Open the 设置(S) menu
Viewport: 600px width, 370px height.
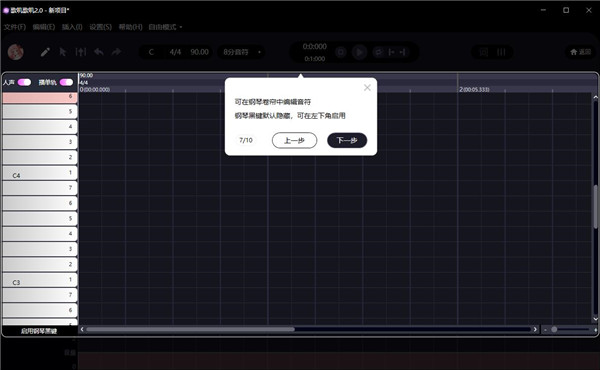(x=101, y=27)
